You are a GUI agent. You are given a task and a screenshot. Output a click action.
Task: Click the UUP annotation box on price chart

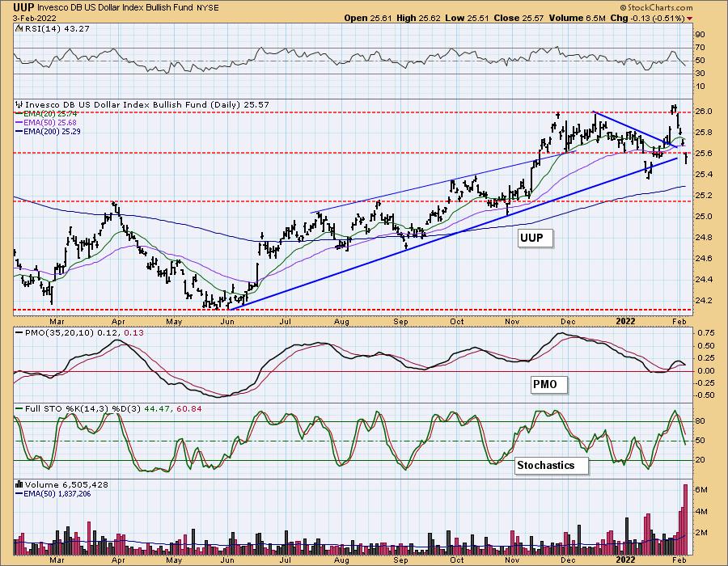535,238
